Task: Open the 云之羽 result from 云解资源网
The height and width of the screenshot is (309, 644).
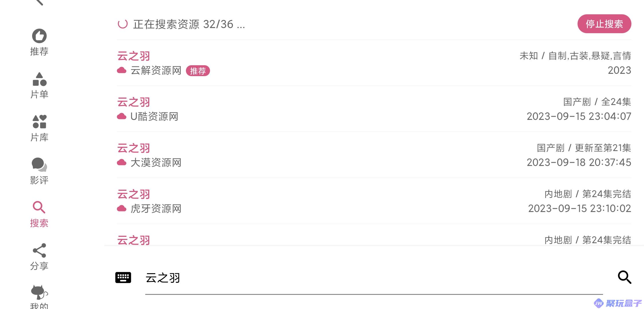Action: 374,63
